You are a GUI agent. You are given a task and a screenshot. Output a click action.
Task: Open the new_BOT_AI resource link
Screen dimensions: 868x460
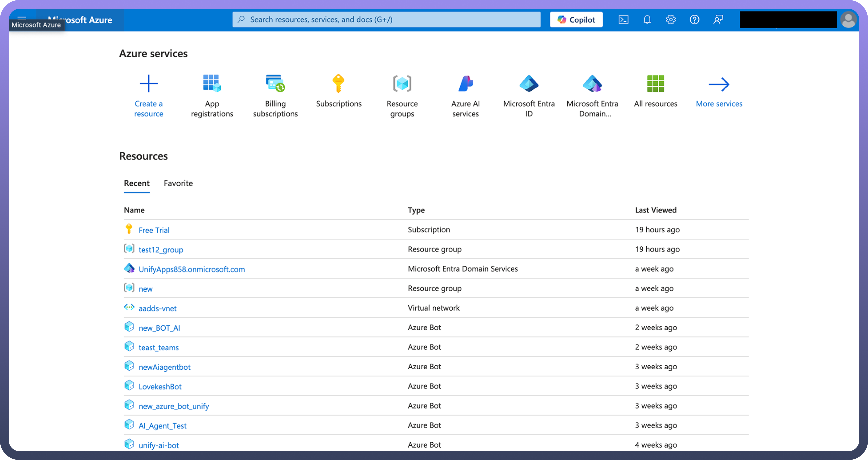[x=159, y=328]
